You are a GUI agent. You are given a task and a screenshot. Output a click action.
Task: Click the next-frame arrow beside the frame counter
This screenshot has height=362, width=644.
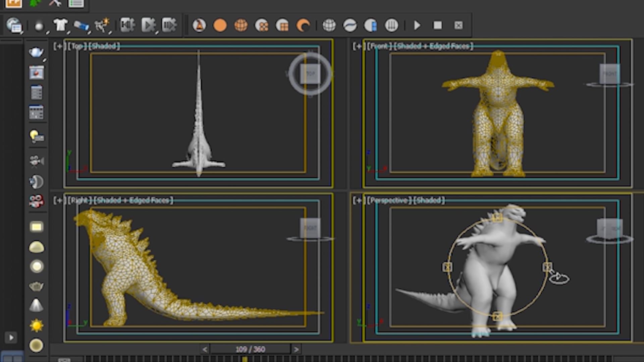point(297,349)
